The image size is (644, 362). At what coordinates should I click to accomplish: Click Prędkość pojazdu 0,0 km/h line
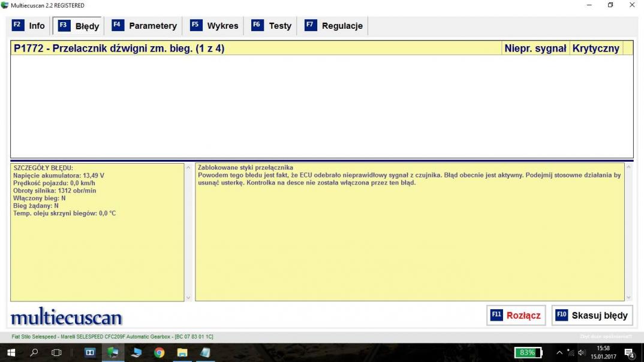[54, 183]
